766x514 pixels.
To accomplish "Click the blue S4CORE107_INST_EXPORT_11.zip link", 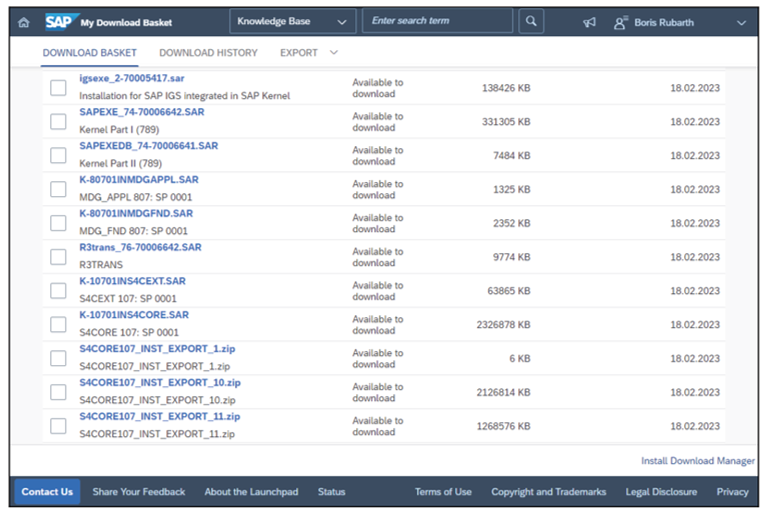I will (160, 416).
